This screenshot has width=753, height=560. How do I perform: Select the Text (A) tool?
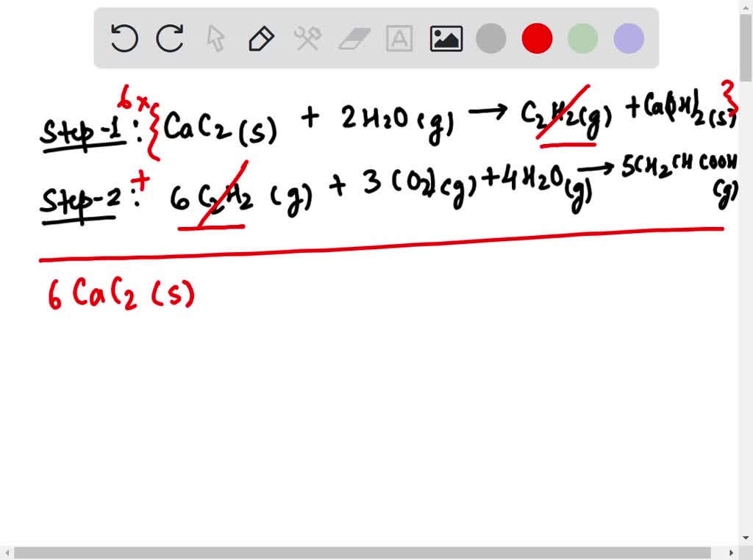tap(399, 39)
